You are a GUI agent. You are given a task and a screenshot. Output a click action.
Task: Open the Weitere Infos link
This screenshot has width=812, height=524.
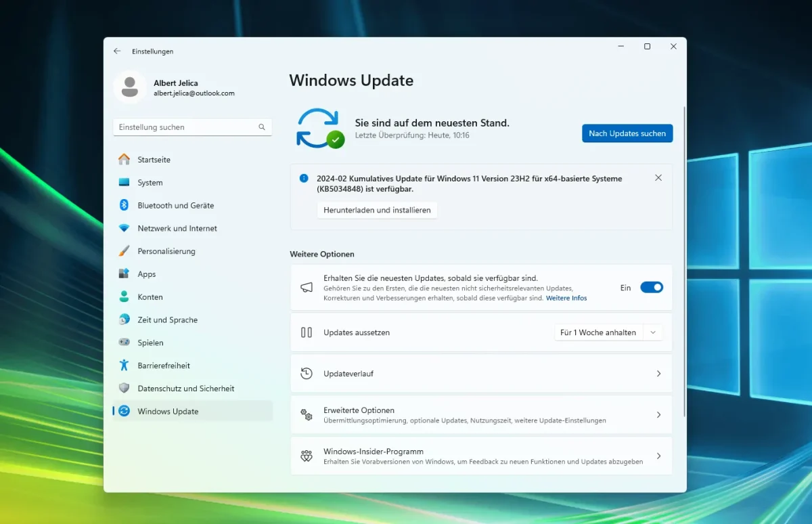pos(566,298)
